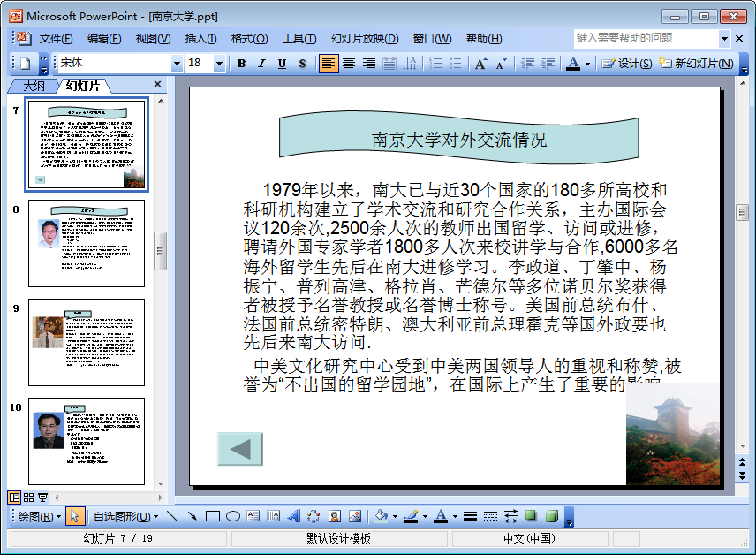This screenshot has width=756, height=555.
Task: Apply line color from drawing toolbar
Action: click(411, 516)
